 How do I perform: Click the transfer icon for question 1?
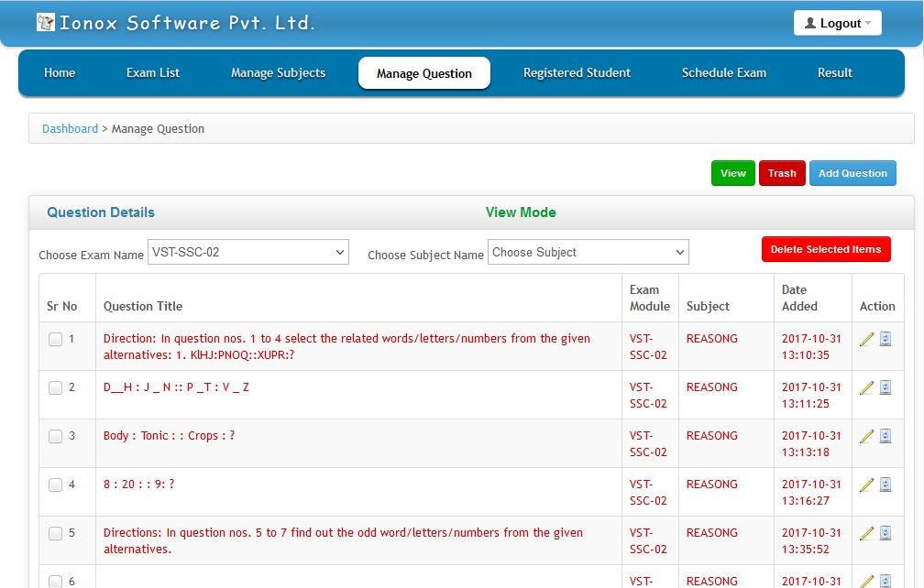pos(885,338)
